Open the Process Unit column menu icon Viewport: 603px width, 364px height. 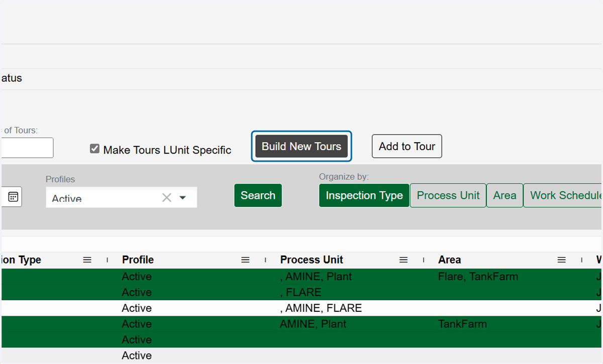tap(404, 260)
